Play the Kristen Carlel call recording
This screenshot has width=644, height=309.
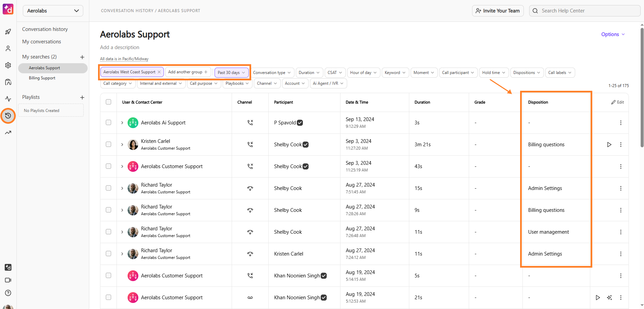[x=609, y=145]
